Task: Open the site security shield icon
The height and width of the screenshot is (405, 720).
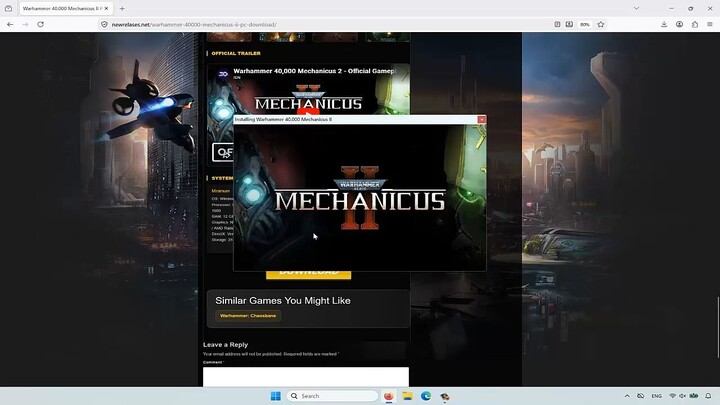Action: (x=104, y=24)
